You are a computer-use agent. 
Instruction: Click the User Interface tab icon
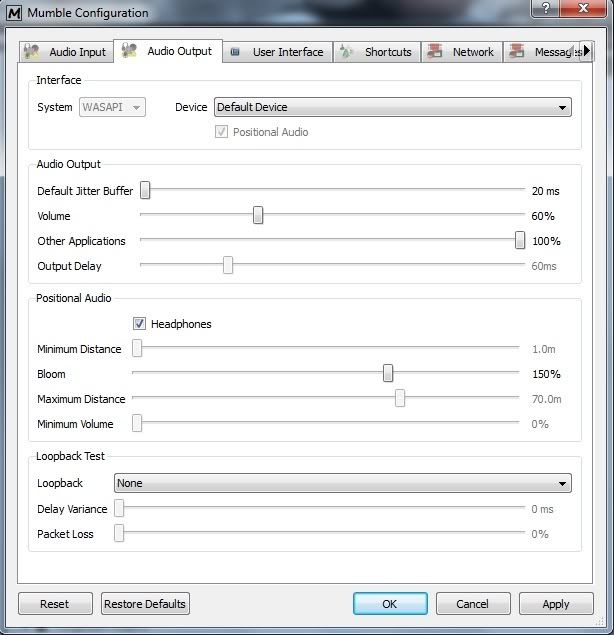(x=233, y=52)
